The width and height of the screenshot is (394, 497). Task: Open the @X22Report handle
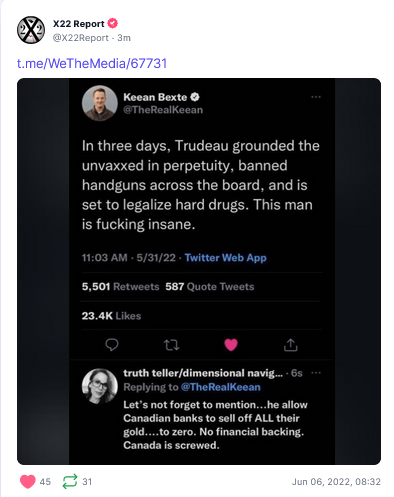click(x=81, y=38)
